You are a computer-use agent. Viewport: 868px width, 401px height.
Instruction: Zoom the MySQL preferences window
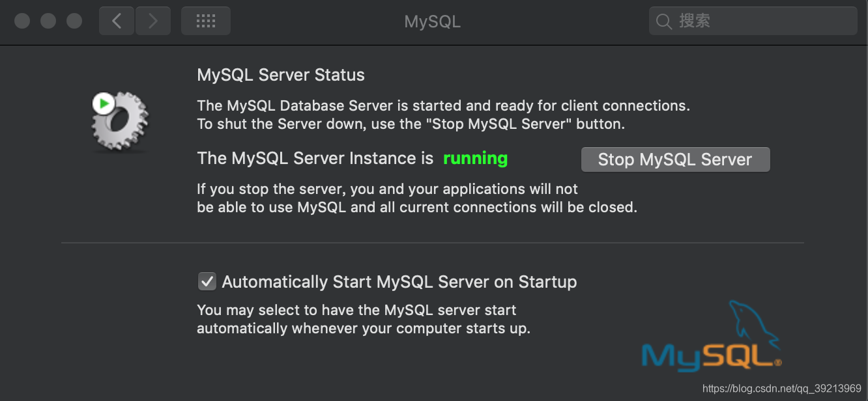[74, 21]
